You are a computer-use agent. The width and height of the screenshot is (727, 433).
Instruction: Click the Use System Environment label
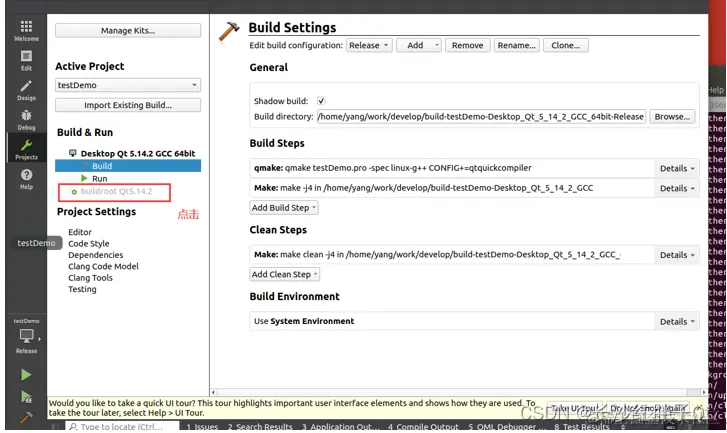[304, 321]
